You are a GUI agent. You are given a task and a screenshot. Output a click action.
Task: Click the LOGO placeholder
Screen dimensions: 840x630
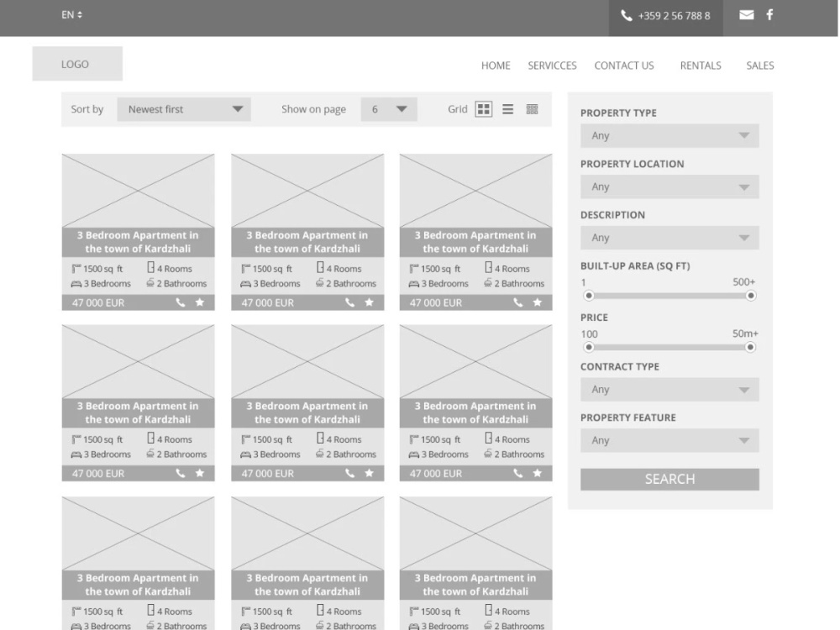[77, 64]
